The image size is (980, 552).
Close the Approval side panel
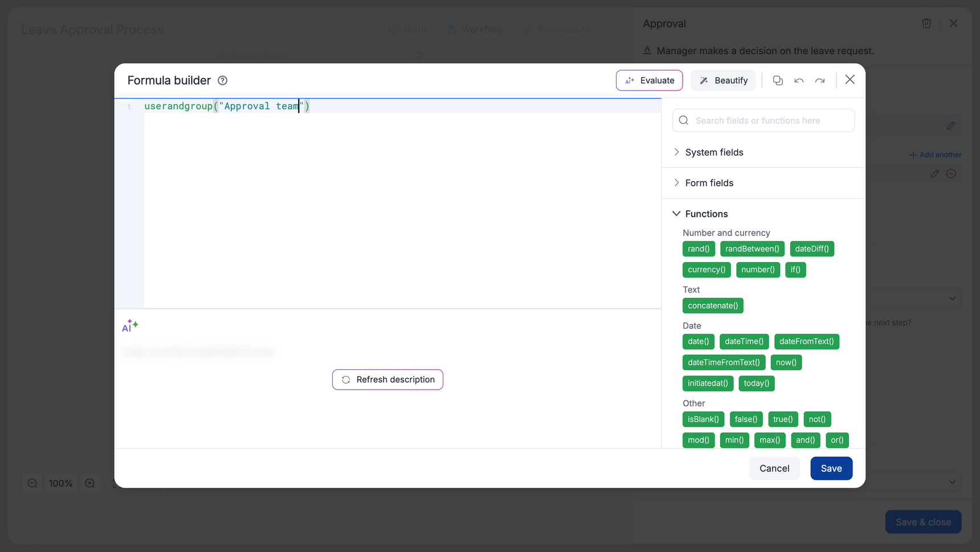tap(954, 23)
